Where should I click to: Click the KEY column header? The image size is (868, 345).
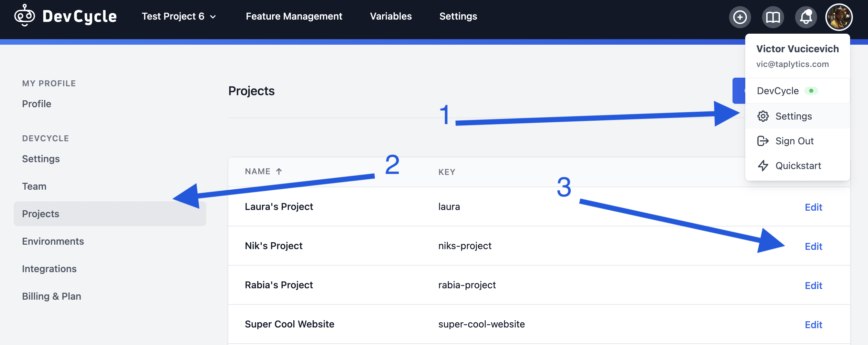click(447, 172)
